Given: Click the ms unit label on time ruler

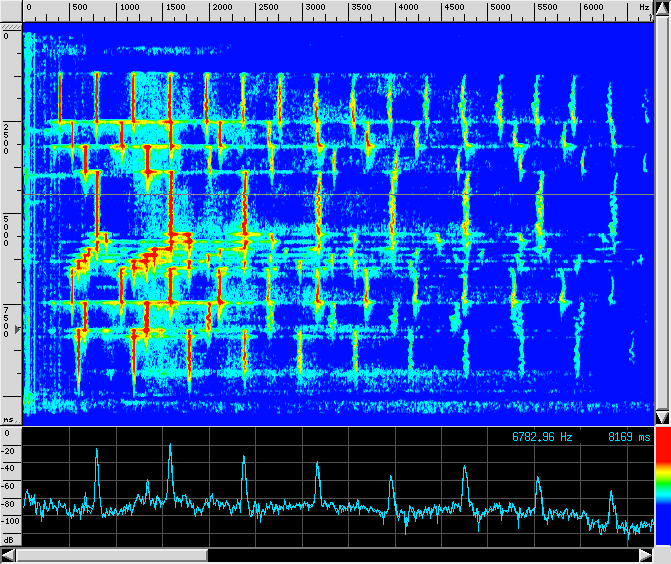Looking at the screenshot, I should pos(9,420).
